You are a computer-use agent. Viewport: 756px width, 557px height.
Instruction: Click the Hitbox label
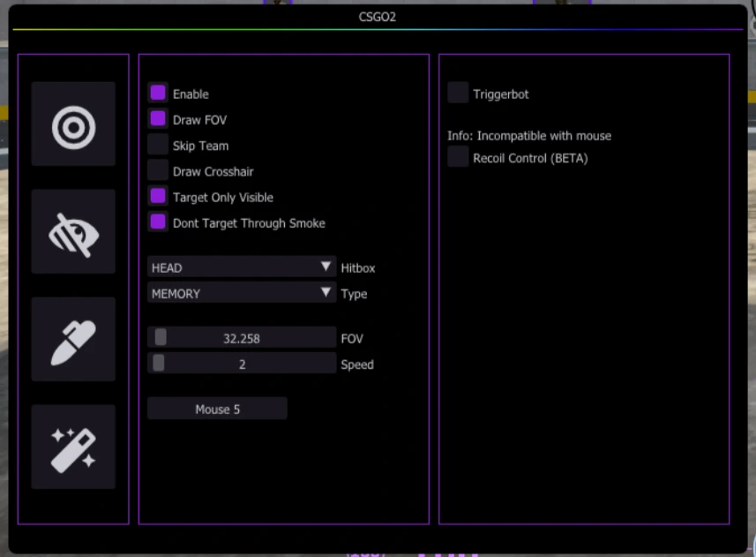(358, 268)
